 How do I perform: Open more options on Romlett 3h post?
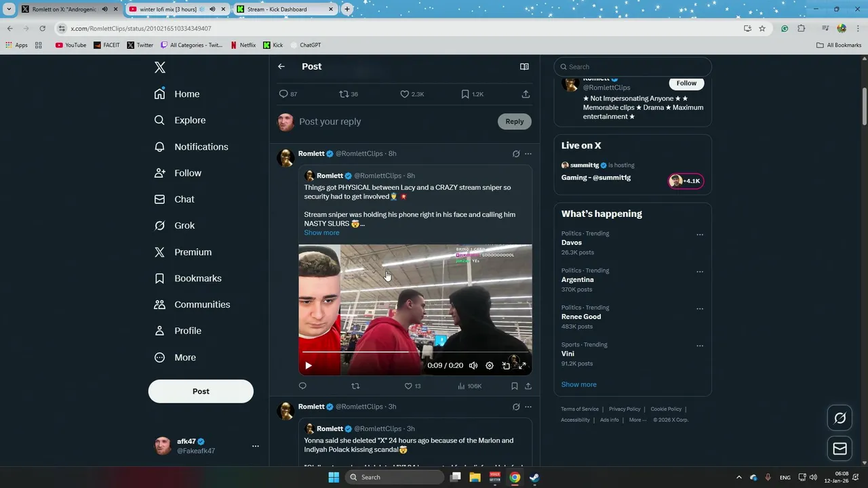tap(528, 407)
